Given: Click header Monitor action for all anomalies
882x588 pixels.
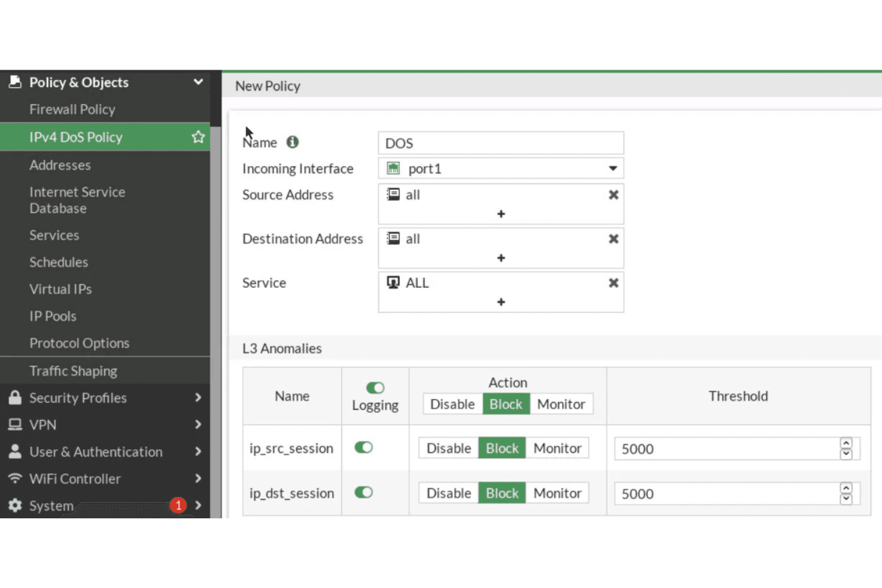Looking at the screenshot, I should click(561, 404).
